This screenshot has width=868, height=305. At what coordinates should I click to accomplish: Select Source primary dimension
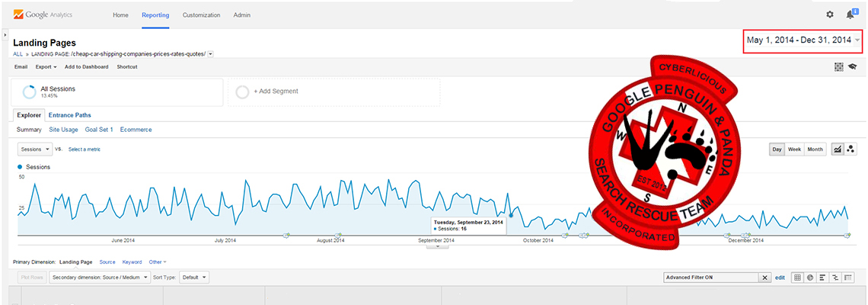tap(107, 262)
